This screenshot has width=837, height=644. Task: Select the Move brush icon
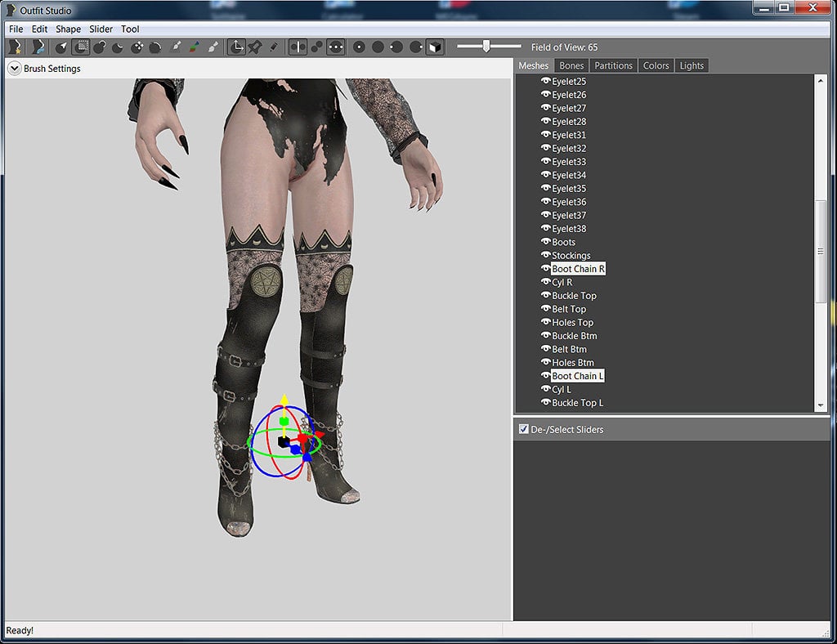137,47
